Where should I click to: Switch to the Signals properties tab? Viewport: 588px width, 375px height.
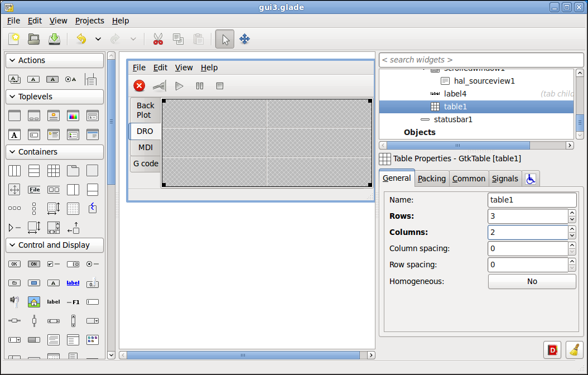pos(505,179)
